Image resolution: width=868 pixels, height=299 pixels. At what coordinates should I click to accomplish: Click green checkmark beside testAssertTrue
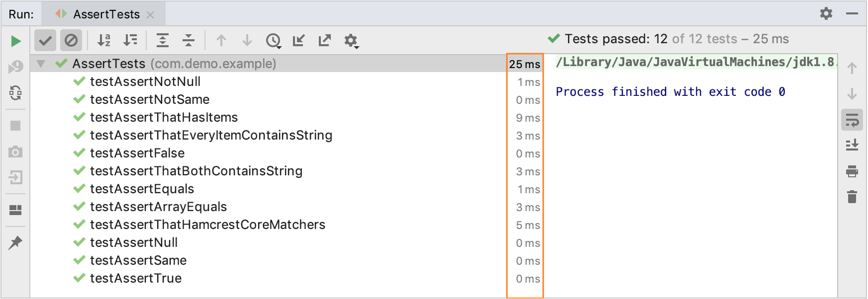click(x=79, y=278)
